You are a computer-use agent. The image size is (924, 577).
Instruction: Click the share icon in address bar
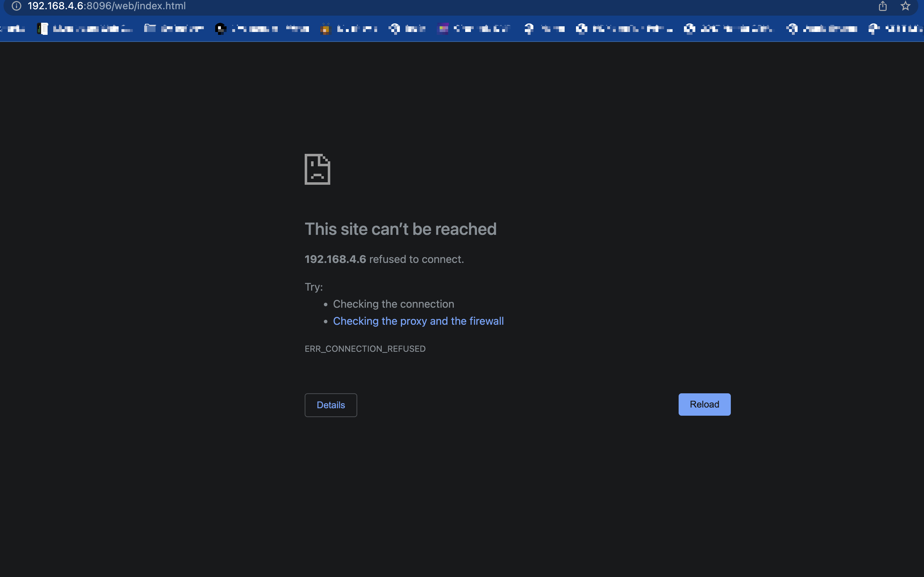(882, 6)
